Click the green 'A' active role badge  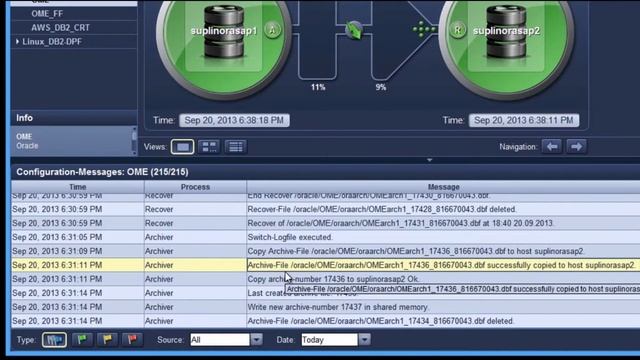272,30
